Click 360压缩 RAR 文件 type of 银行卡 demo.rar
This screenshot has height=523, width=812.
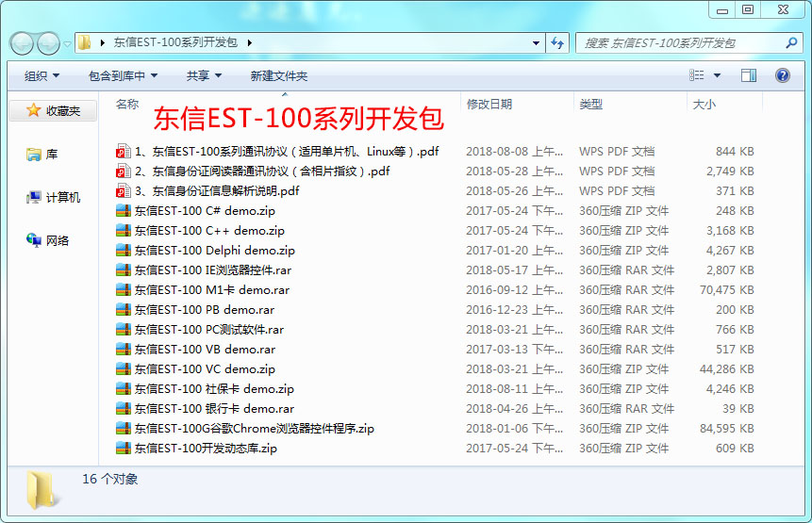(x=626, y=409)
